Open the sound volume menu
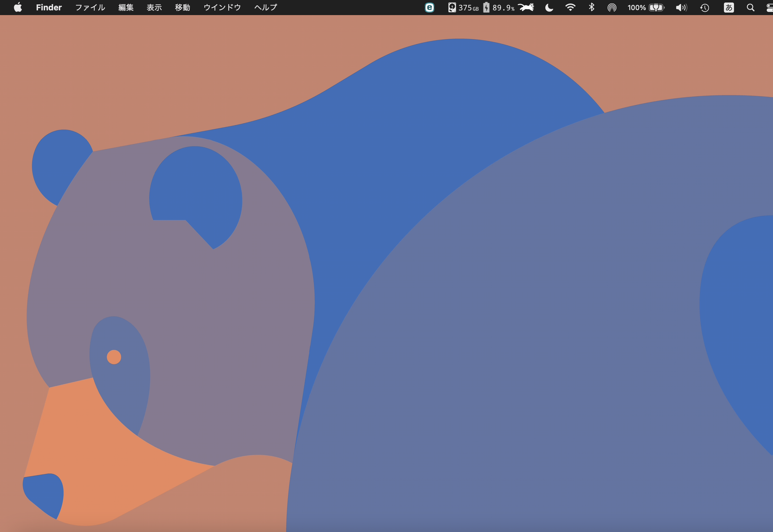 coord(681,7)
